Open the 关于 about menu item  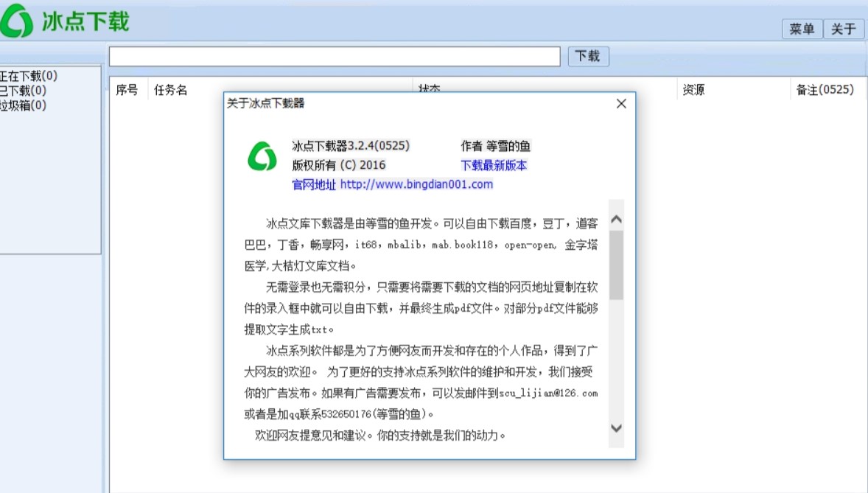(x=843, y=29)
